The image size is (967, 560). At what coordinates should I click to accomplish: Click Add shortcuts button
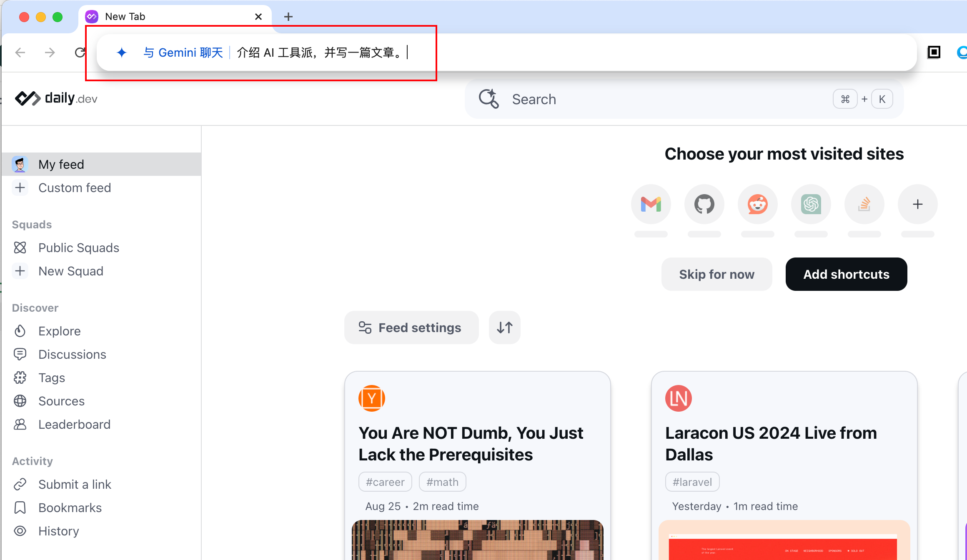coord(847,274)
